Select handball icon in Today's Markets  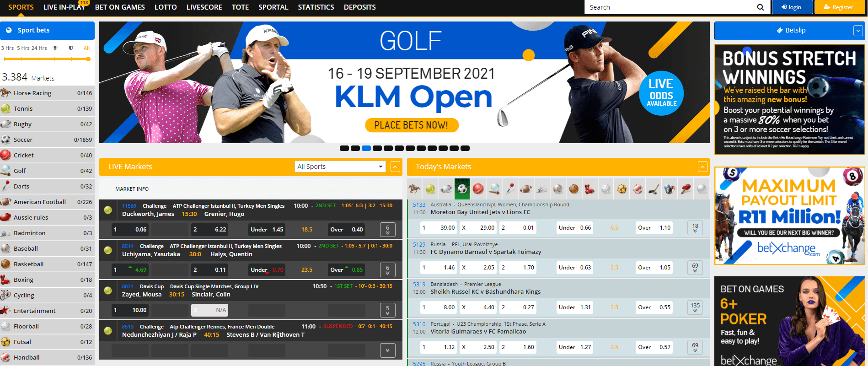tap(638, 189)
